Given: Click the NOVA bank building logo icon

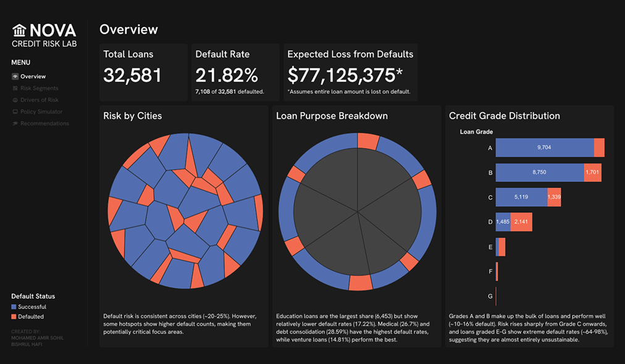Looking at the screenshot, I should [x=19, y=31].
